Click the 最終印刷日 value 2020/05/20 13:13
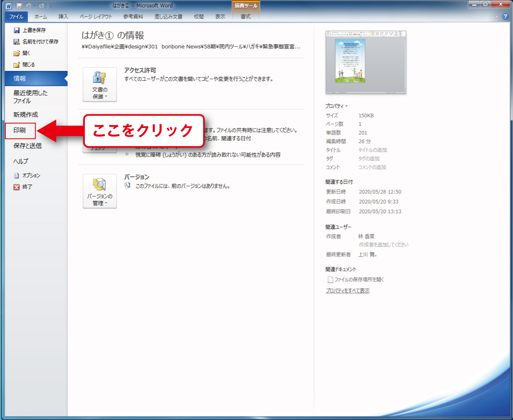The height and width of the screenshot is (420, 513). pos(380,212)
